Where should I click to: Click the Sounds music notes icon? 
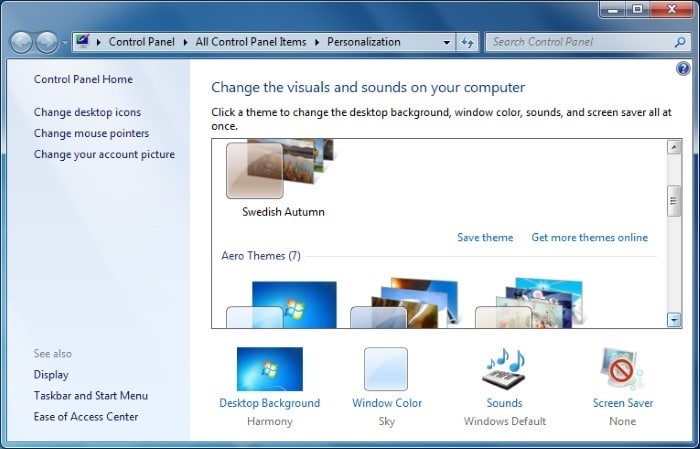tap(505, 369)
